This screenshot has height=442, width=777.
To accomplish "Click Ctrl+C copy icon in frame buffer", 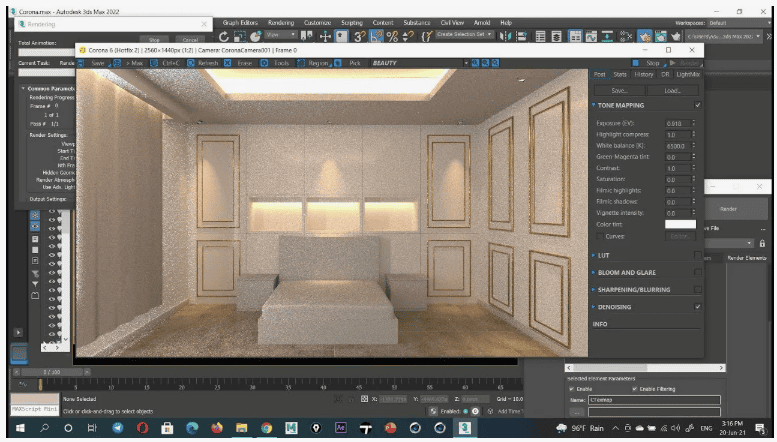I will click(x=154, y=63).
